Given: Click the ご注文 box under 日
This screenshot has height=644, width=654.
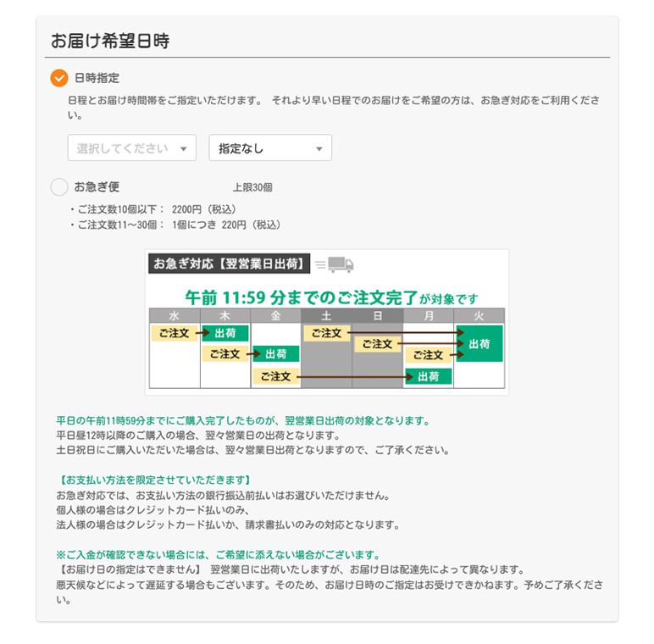Looking at the screenshot, I should pyautogui.click(x=378, y=344).
